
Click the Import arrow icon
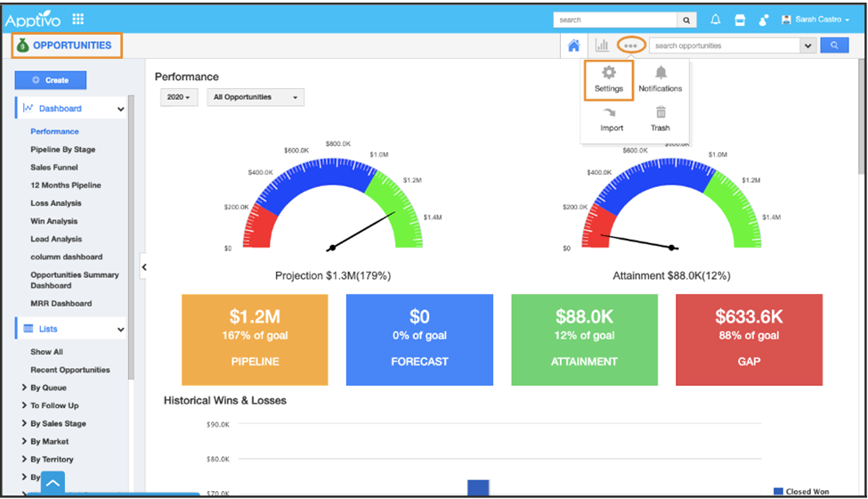coord(611,113)
